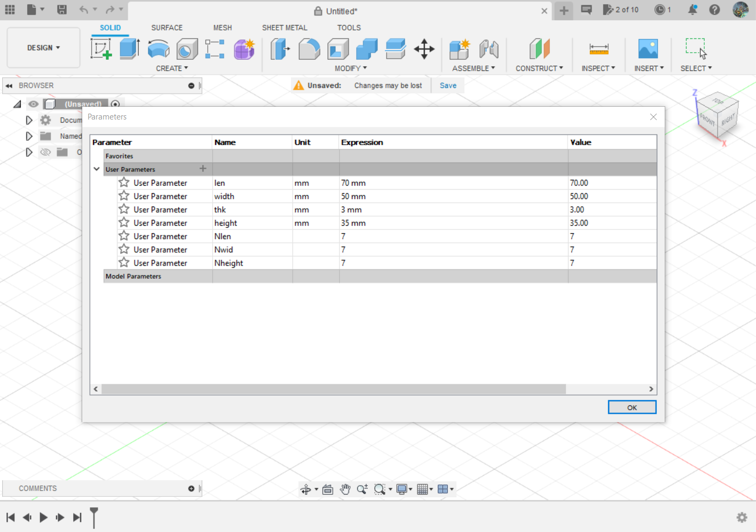This screenshot has width=756, height=532.
Task: Select the Create Sketch tool
Action: pyautogui.click(x=101, y=49)
